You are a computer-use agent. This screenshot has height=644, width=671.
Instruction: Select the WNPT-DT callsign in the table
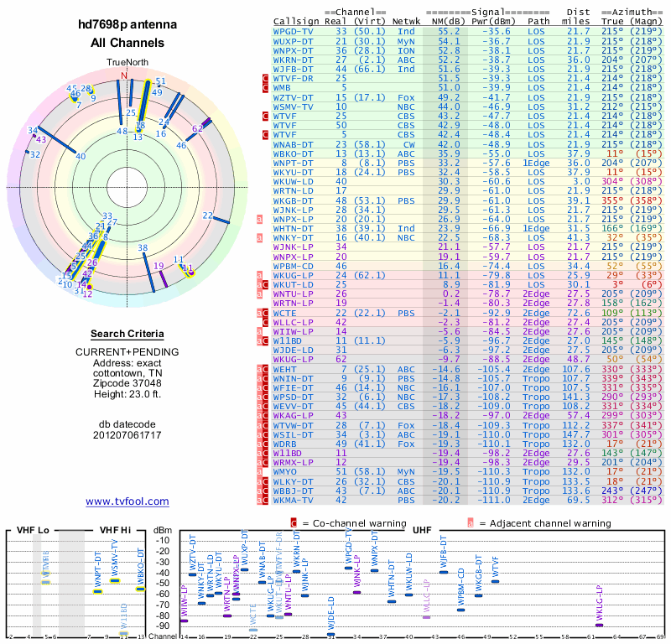(293, 163)
